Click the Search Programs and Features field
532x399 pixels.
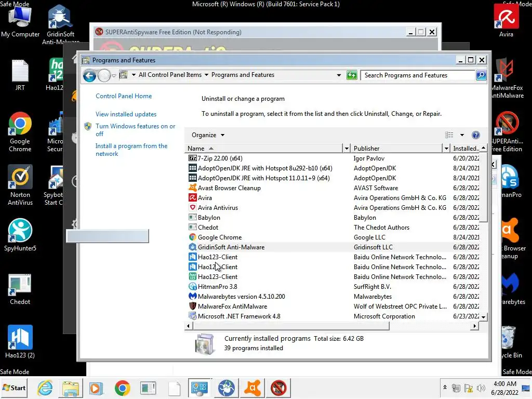(418, 75)
